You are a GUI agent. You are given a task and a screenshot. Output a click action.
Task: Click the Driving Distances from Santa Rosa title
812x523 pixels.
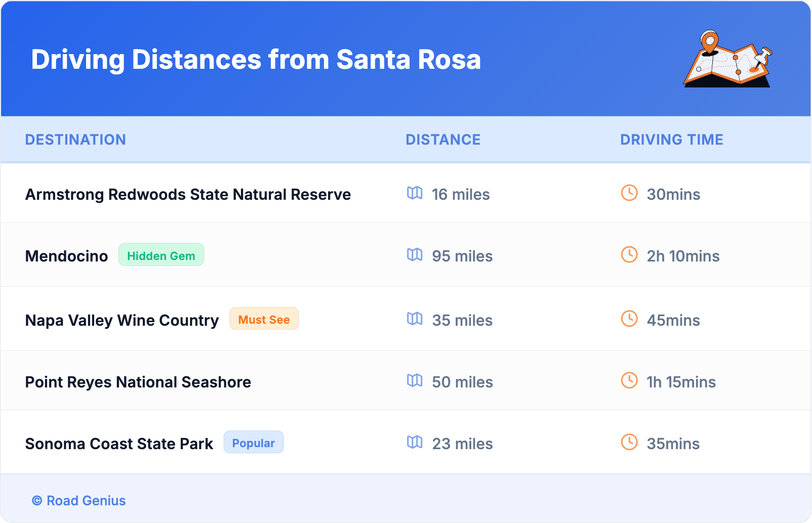(x=256, y=60)
